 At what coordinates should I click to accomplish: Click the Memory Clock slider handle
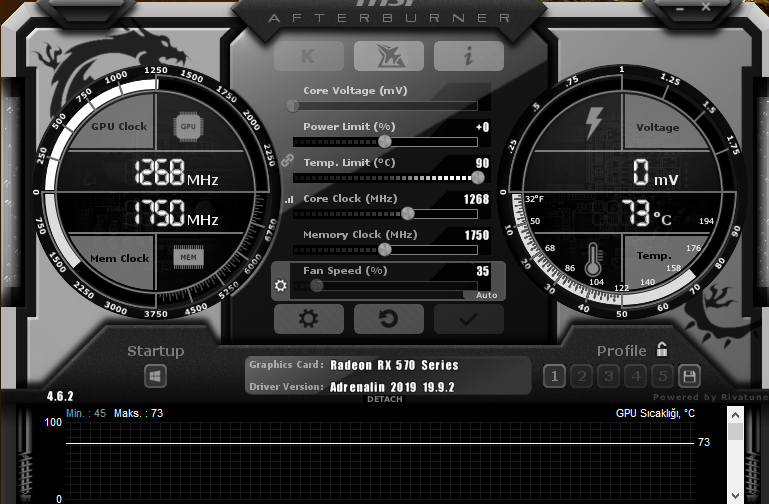[385, 250]
